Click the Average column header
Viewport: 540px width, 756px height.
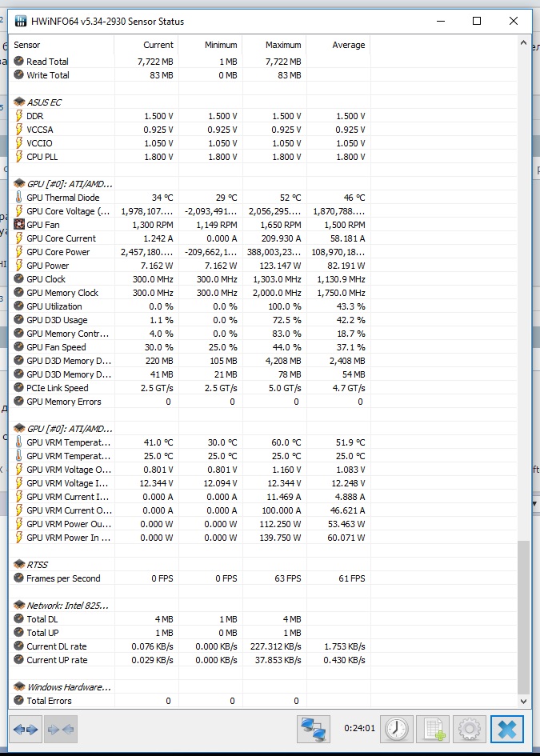coord(338,45)
